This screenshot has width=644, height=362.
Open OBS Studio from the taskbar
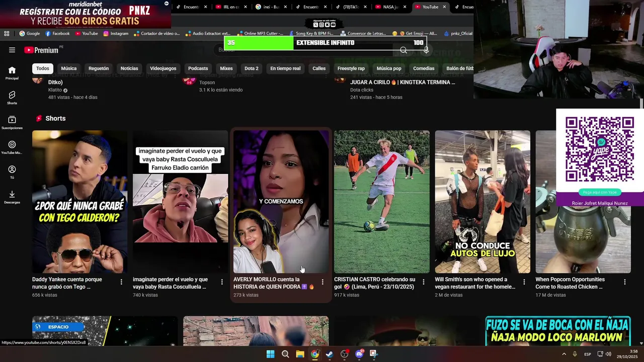(x=344, y=354)
